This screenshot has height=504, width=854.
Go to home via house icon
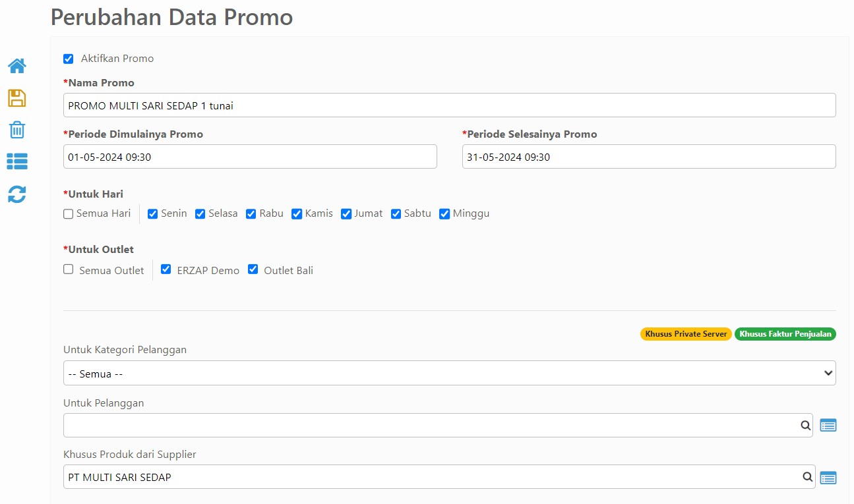coord(17,66)
